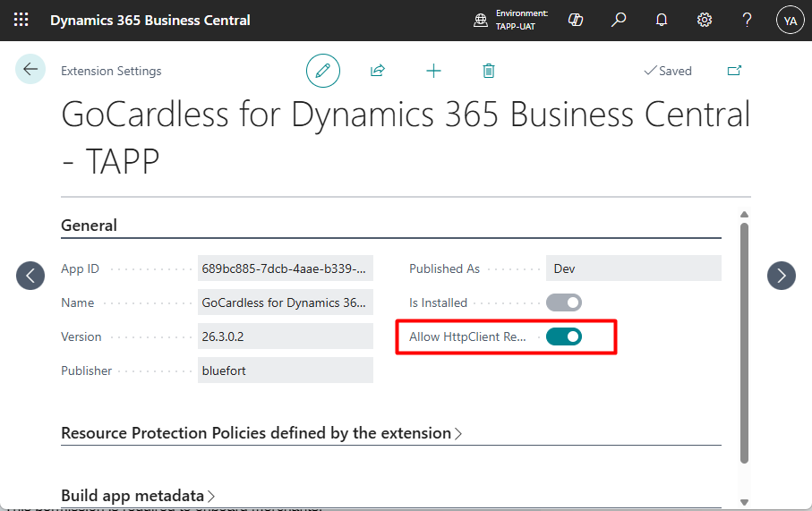Image resolution: width=812 pixels, height=511 pixels.
Task: Click the Extension Settings caption
Action: click(111, 71)
